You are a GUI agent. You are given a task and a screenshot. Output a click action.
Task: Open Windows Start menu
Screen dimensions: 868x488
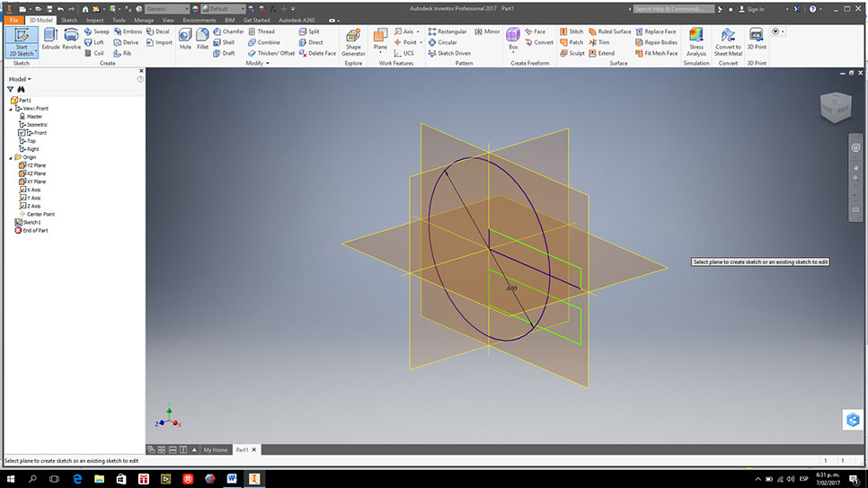click(11, 479)
